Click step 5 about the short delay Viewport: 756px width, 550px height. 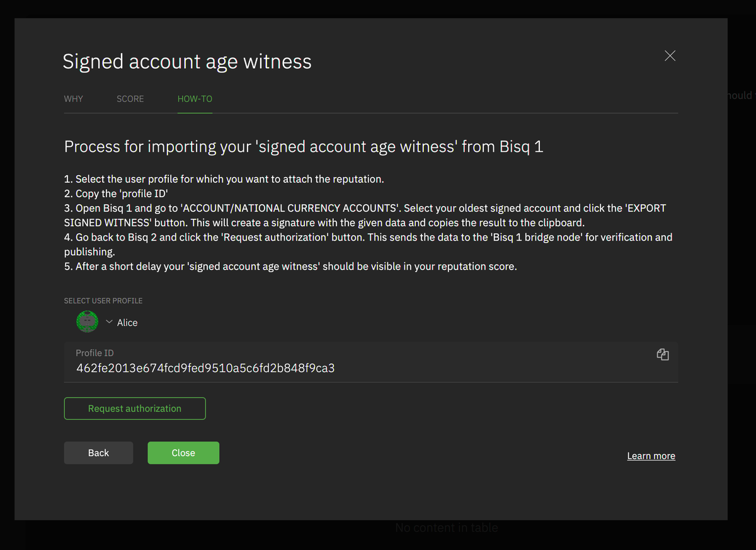[x=290, y=266]
